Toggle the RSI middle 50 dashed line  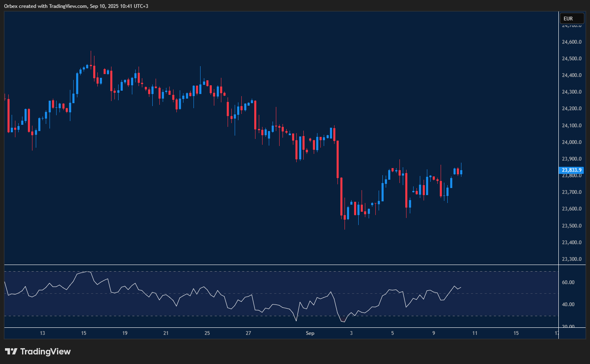point(279,293)
